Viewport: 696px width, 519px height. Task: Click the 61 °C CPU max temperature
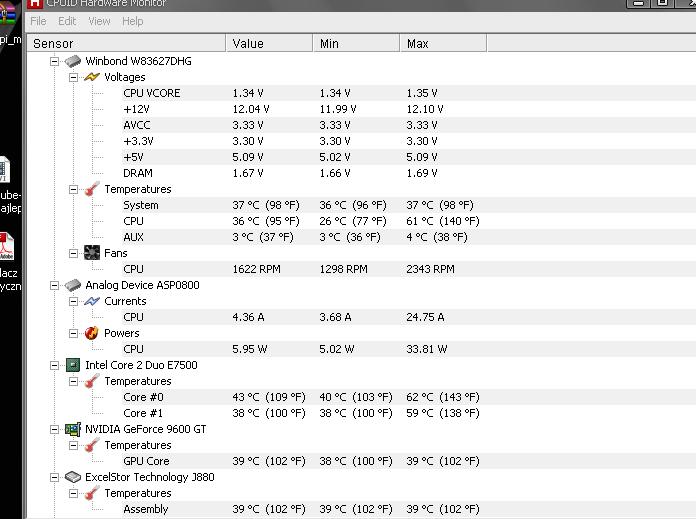click(443, 221)
